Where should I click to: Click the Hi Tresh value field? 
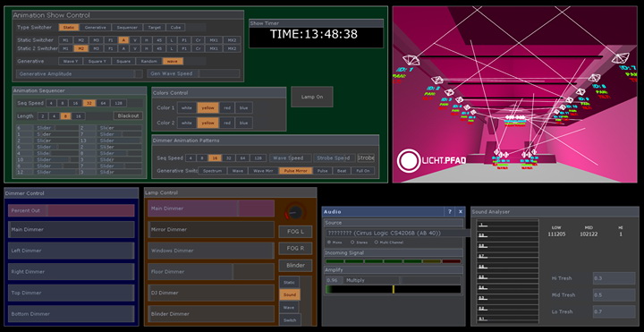click(x=614, y=278)
